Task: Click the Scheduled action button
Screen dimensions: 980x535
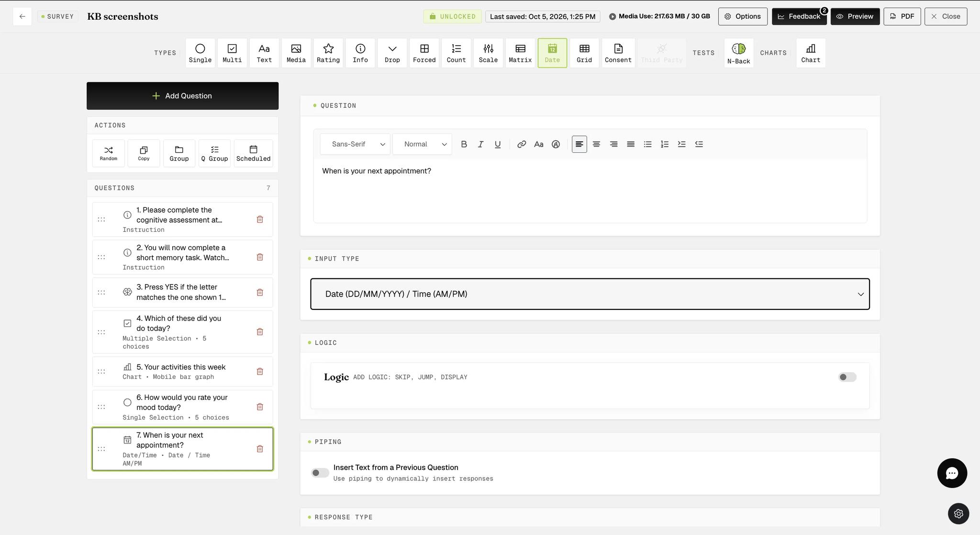Action: pyautogui.click(x=253, y=153)
